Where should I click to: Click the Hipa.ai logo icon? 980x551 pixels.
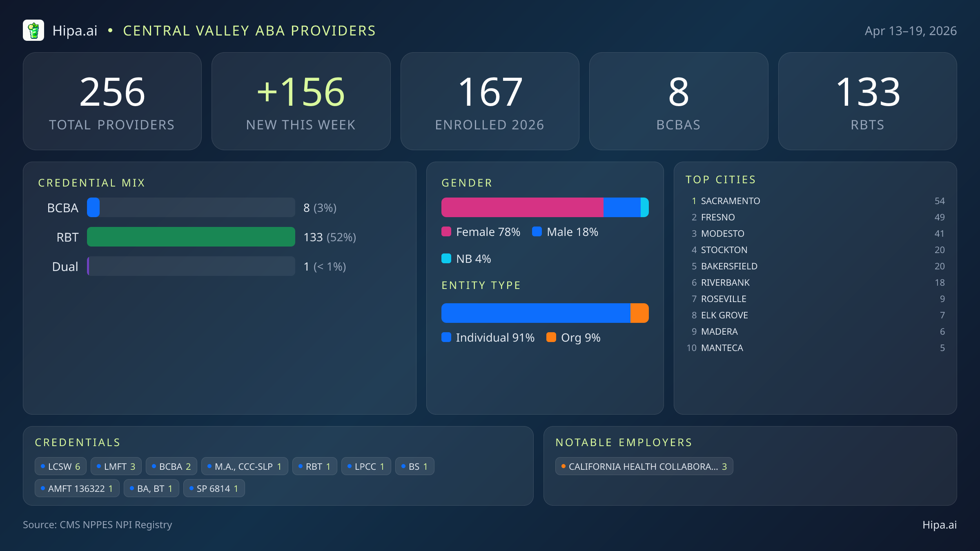[x=33, y=31]
